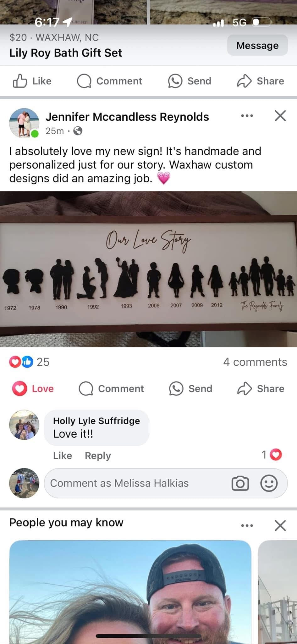This screenshot has width=297, height=644.
Task: Send the Bath Gift Set listing via WhatsApp
Action: 190,81
